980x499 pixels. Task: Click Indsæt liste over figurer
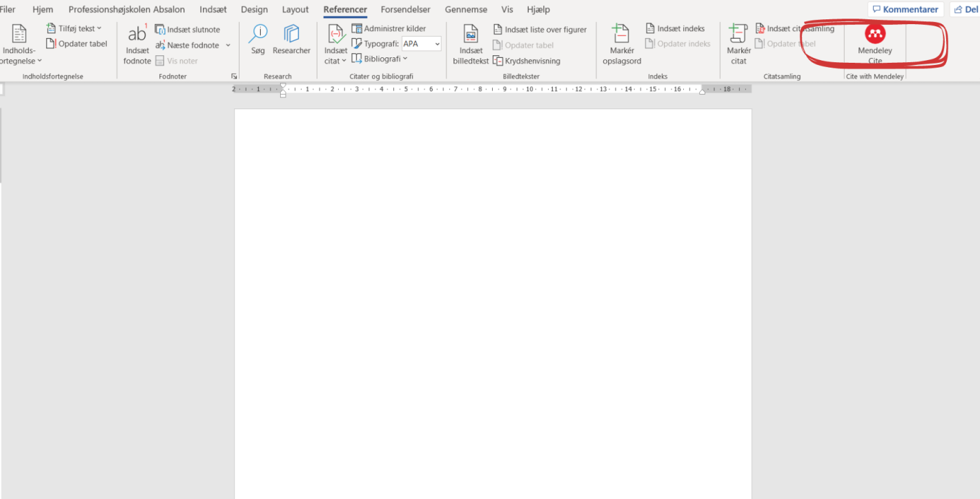(540, 30)
